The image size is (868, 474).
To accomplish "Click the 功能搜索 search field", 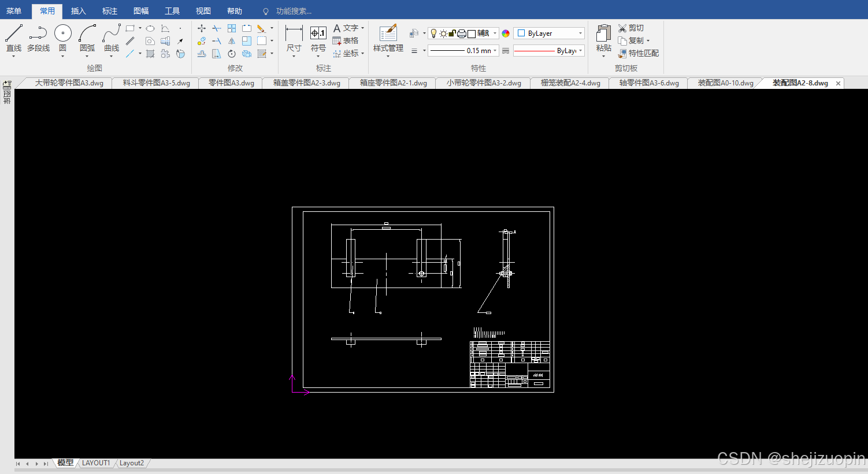I will click(x=293, y=11).
